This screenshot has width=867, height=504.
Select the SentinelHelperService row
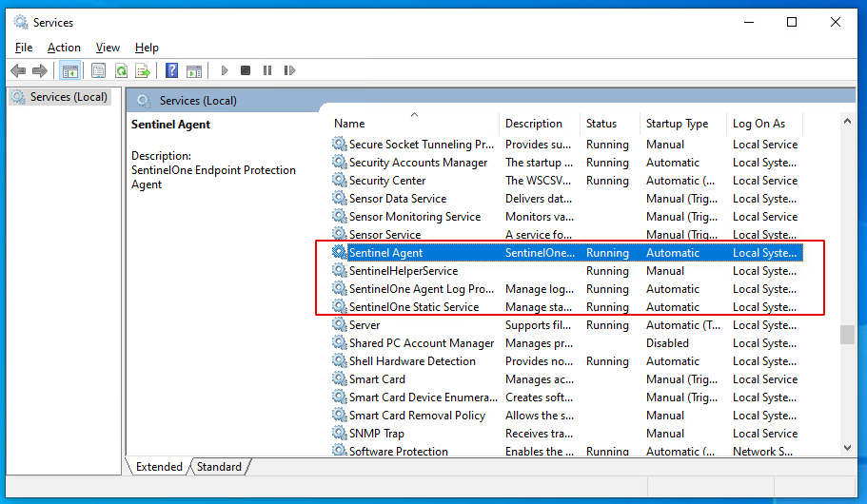567,271
